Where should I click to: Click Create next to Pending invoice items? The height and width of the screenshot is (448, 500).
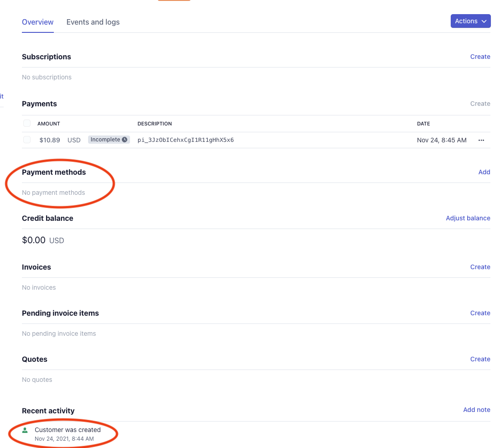[480, 313]
